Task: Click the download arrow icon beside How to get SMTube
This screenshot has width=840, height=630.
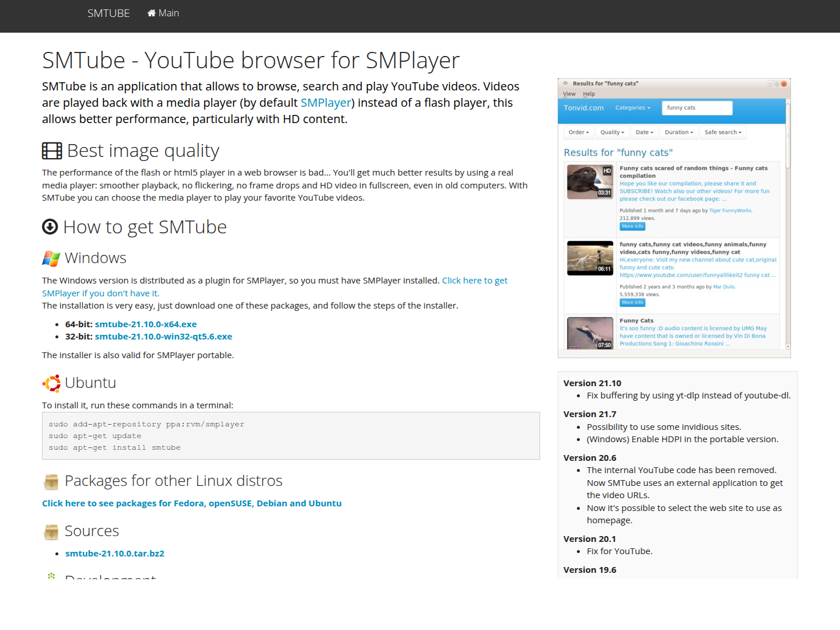Action: [x=50, y=227]
